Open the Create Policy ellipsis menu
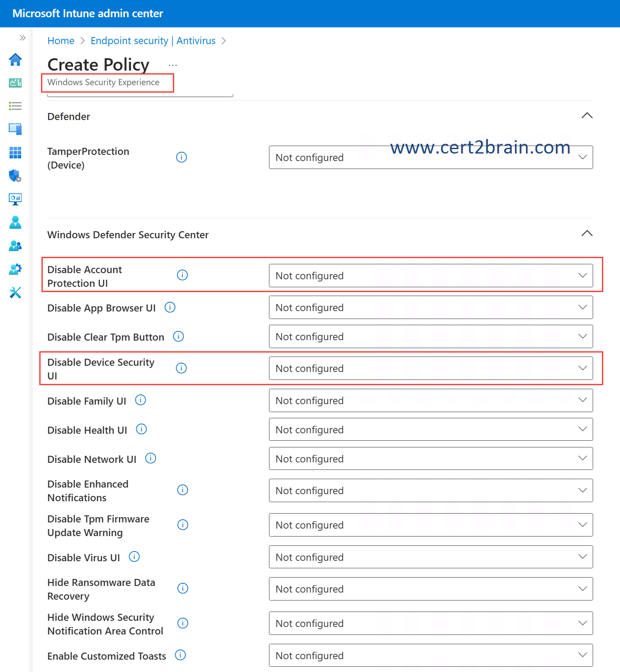The image size is (620, 672). (x=173, y=65)
